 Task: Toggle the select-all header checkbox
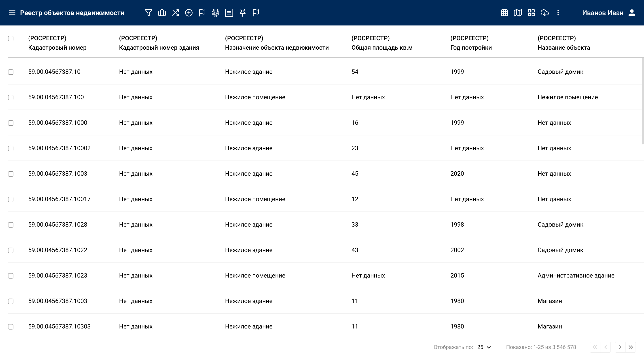click(x=11, y=38)
